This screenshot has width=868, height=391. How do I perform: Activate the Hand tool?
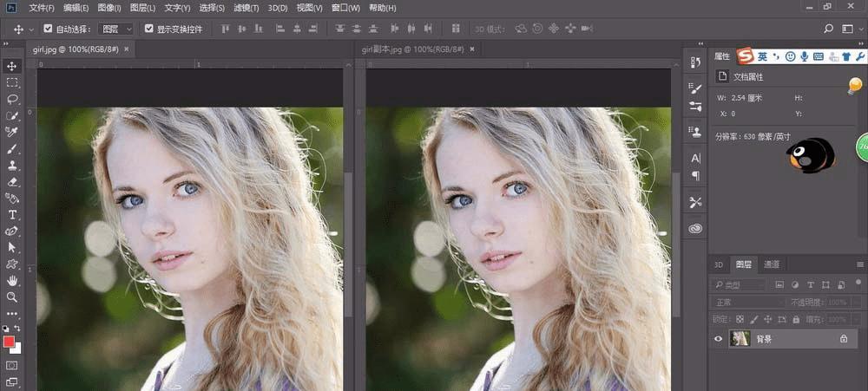pos(12,281)
